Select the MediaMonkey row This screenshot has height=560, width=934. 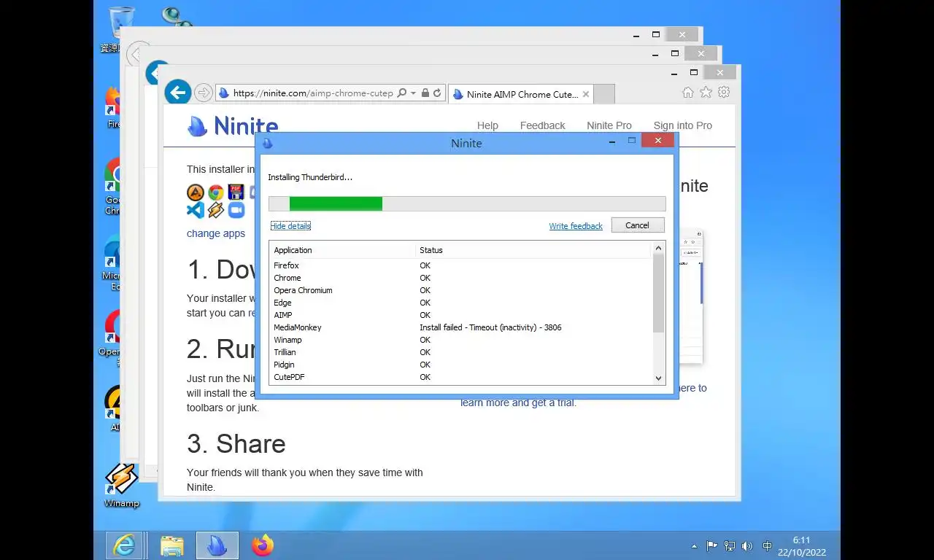click(461, 327)
